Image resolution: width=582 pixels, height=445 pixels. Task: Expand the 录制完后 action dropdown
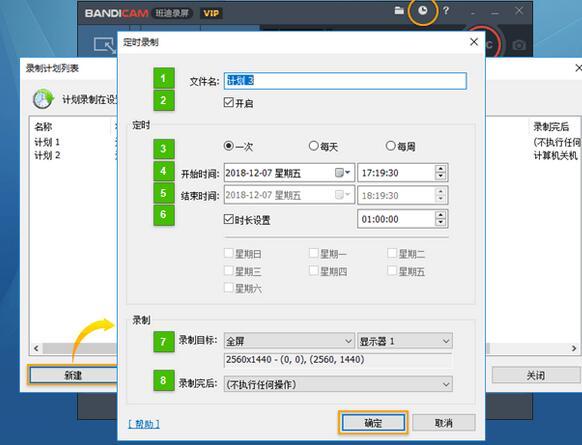[x=338, y=384]
